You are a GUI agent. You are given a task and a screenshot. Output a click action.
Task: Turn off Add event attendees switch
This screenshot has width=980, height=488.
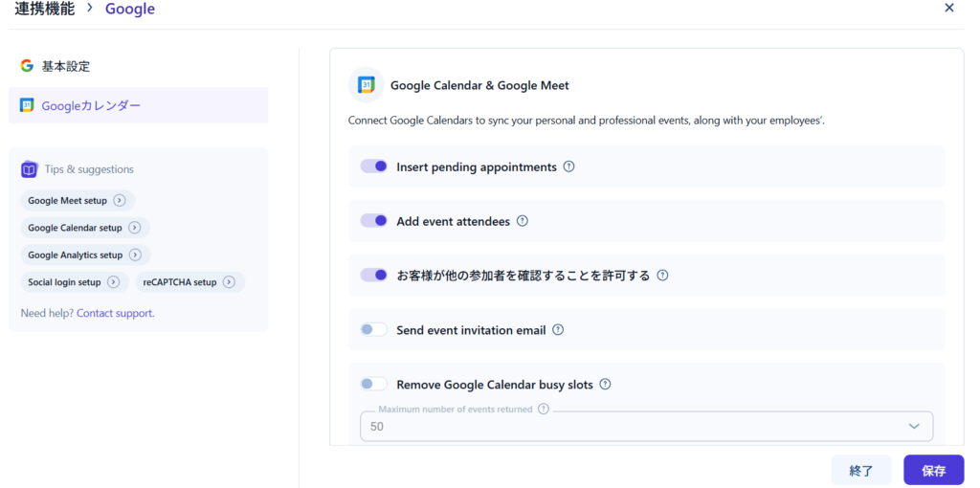pyautogui.click(x=373, y=221)
